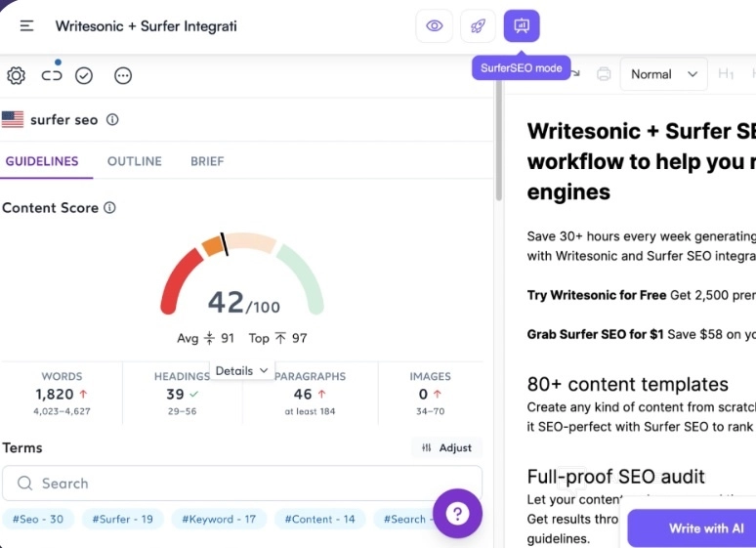Switch to the BRIEF tab
This screenshot has height=548, width=756.
pos(207,161)
